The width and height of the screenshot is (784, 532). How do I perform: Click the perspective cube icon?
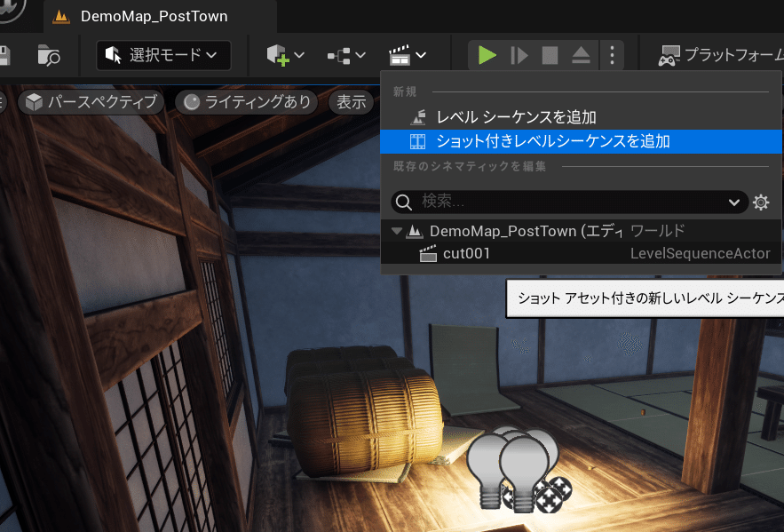(x=34, y=102)
